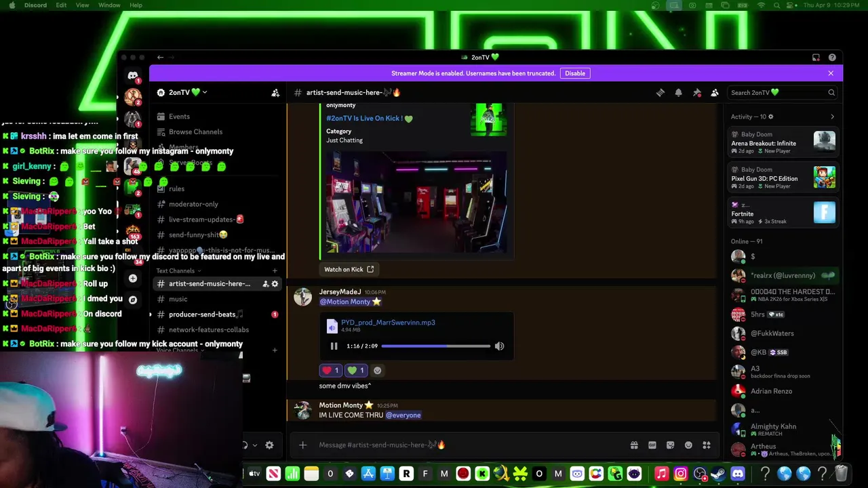Click Add a Server plus icon
Screen dimensions: 868x488
pos(133,279)
